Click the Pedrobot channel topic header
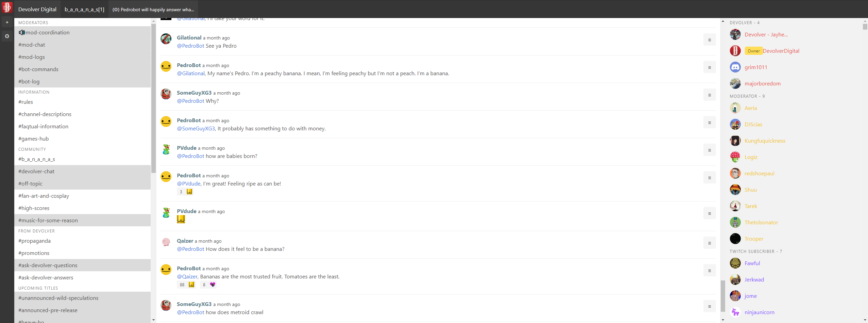 (x=153, y=9)
